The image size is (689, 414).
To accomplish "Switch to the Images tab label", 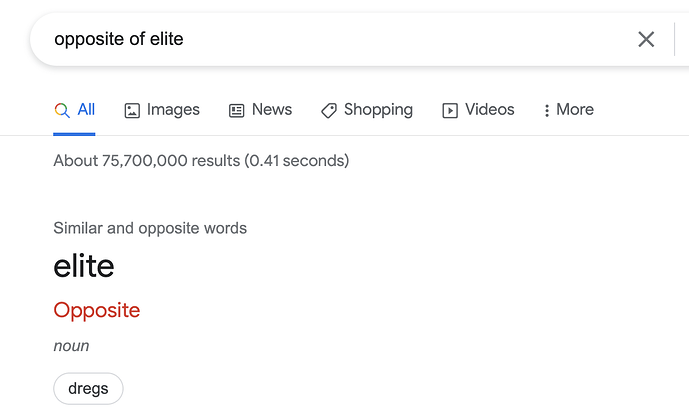I will click(x=173, y=110).
